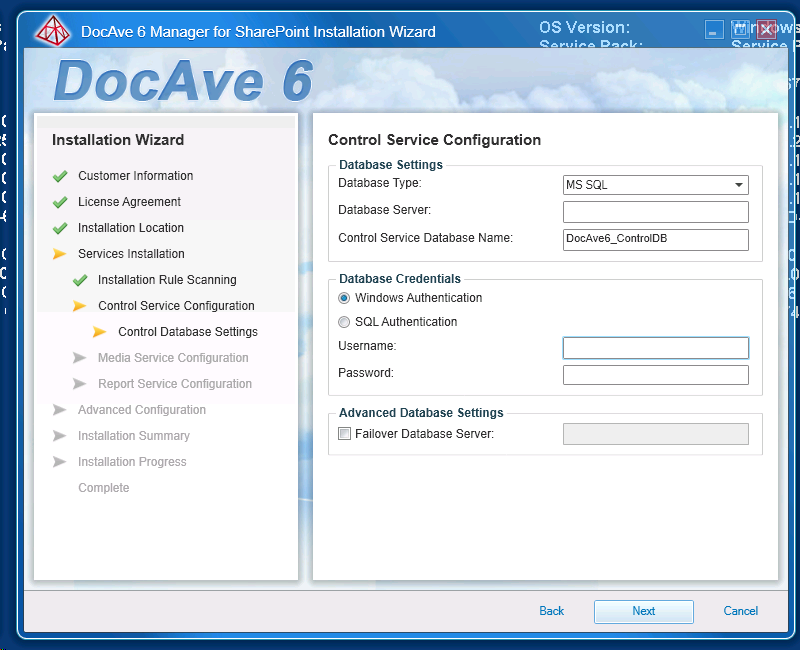The width and height of the screenshot is (800, 650).
Task: Click the Database Server input field
Action: (x=656, y=212)
